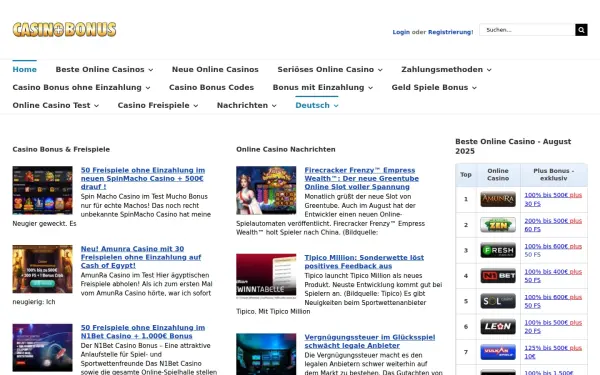Expand Casino Bonus ohne Einzahlung chevron
This screenshot has width=600, height=375.
(148, 88)
